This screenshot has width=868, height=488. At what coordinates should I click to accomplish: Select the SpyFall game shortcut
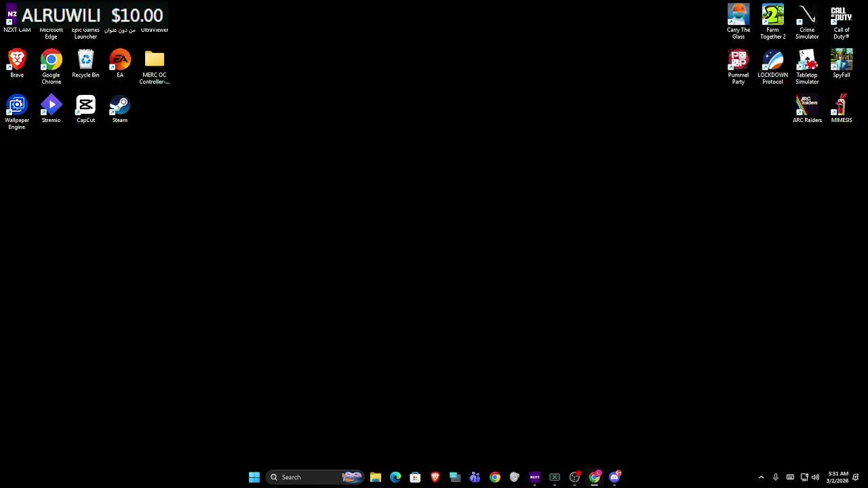pyautogui.click(x=842, y=63)
